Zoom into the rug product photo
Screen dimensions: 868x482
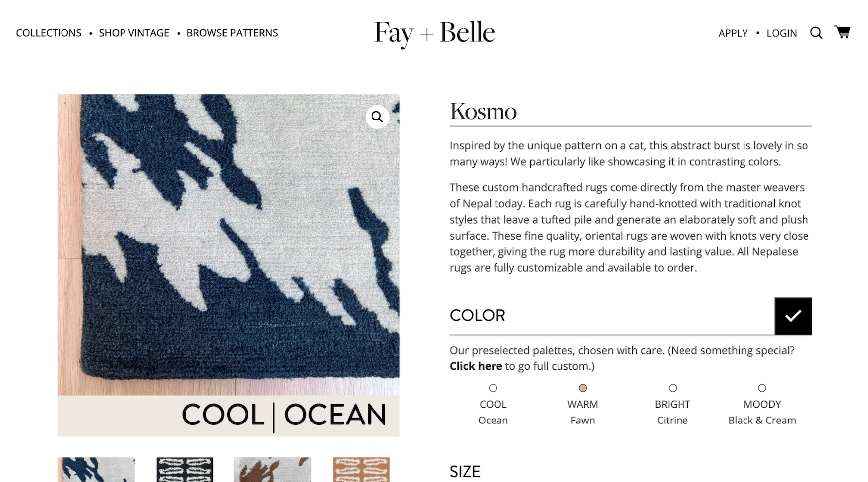click(x=377, y=116)
